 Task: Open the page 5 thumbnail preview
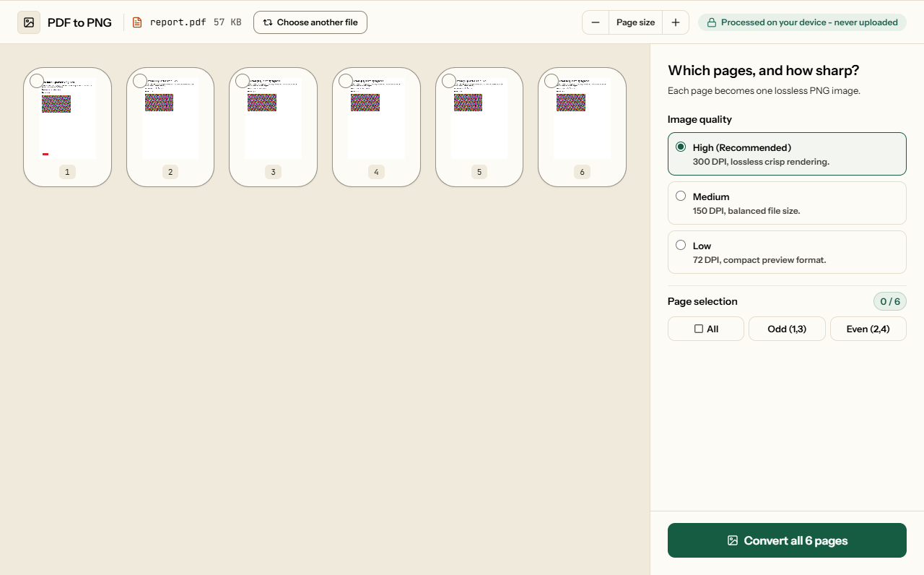pos(479,118)
